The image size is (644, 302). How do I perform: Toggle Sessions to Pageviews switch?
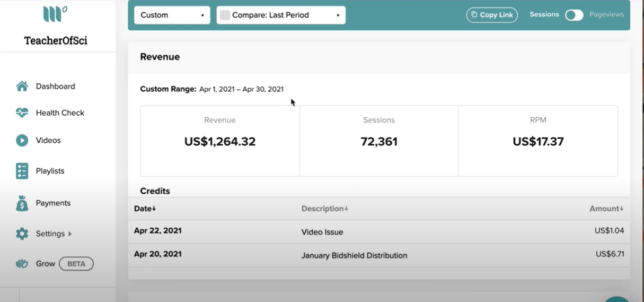(x=574, y=15)
